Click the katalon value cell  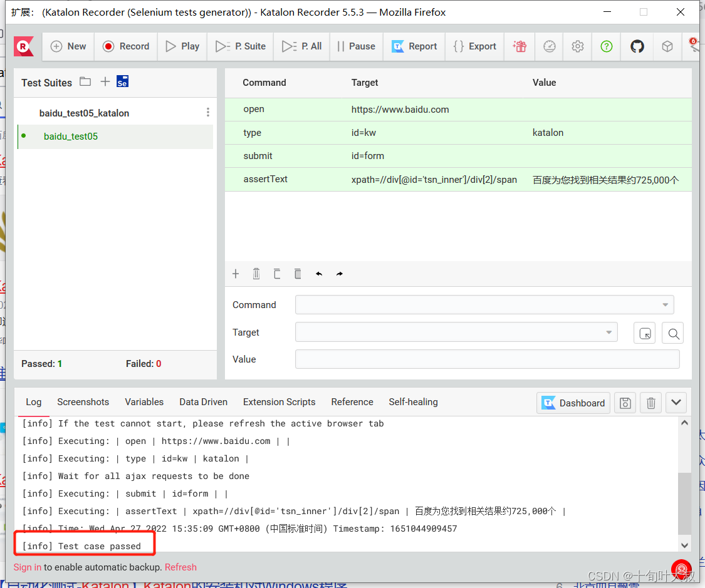(548, 133)
